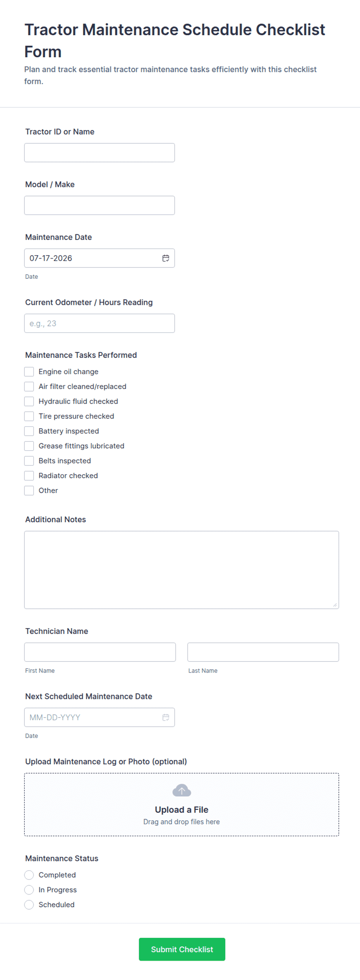Choose In Progress maintenance status

[x=29, y=890]
